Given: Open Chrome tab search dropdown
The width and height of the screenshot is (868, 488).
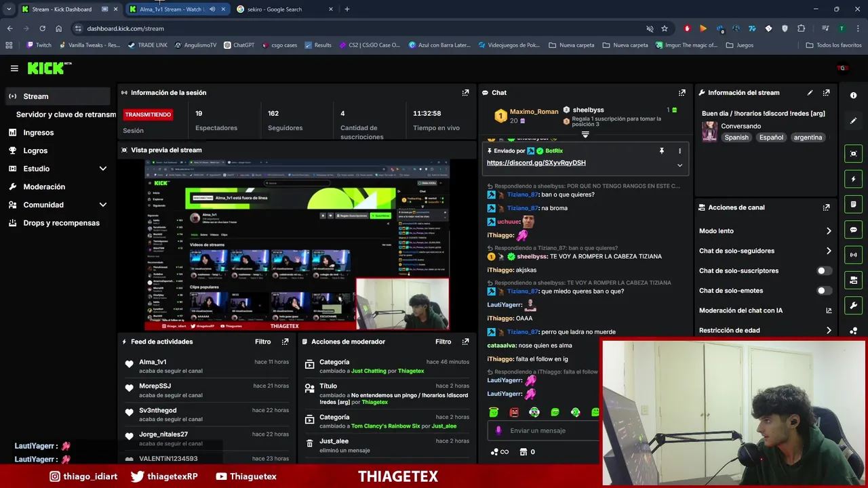Looking at the screenshot, I should pos(9,9).
